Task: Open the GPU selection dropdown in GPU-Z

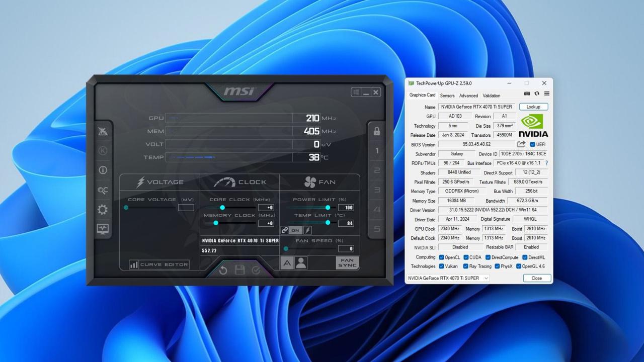Action: coord(448,278)
